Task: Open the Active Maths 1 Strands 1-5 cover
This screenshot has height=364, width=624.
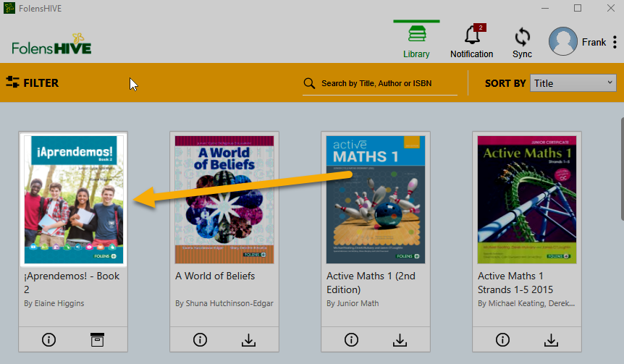Action: click(527, 200)
